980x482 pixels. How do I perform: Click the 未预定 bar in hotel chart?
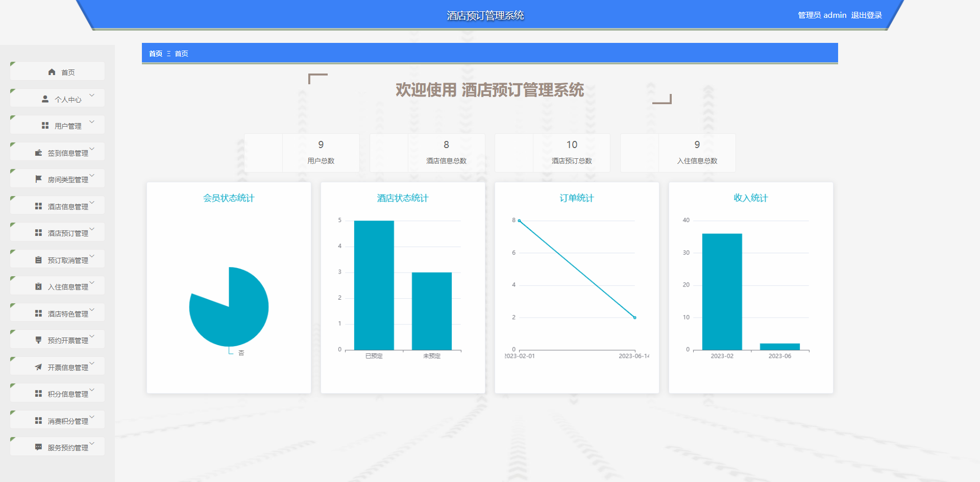431,311
